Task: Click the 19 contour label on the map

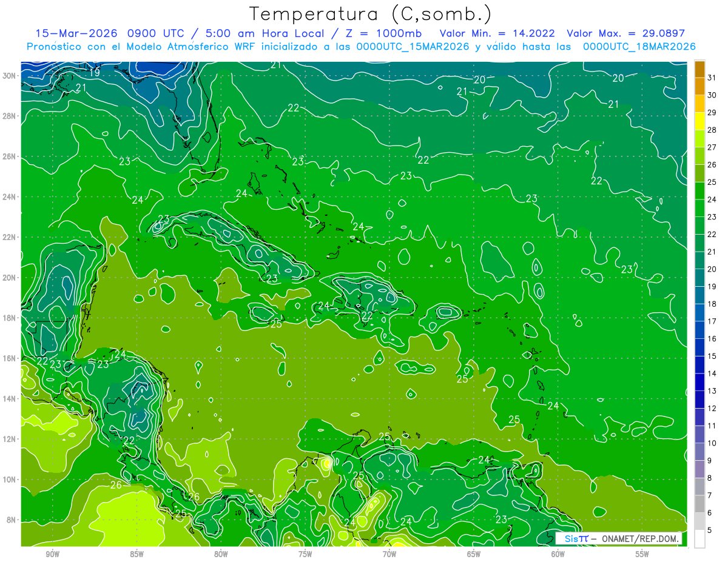Action: pos(94,72)
